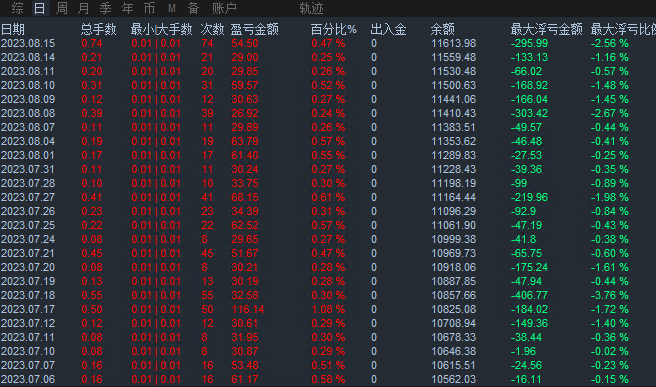
Task: Sort by the 盈亏金额 column header
Action: [x=255, y=29]
